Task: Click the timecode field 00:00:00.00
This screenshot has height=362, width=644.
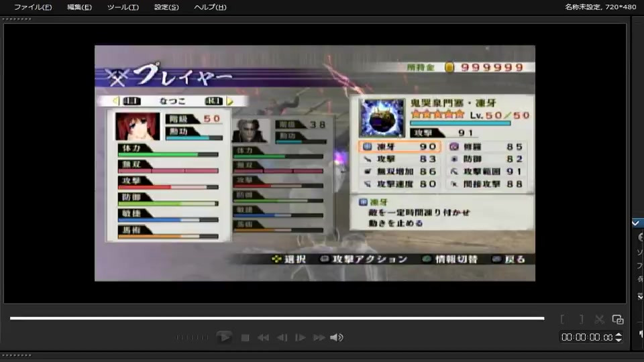Action: click(587, 337)
